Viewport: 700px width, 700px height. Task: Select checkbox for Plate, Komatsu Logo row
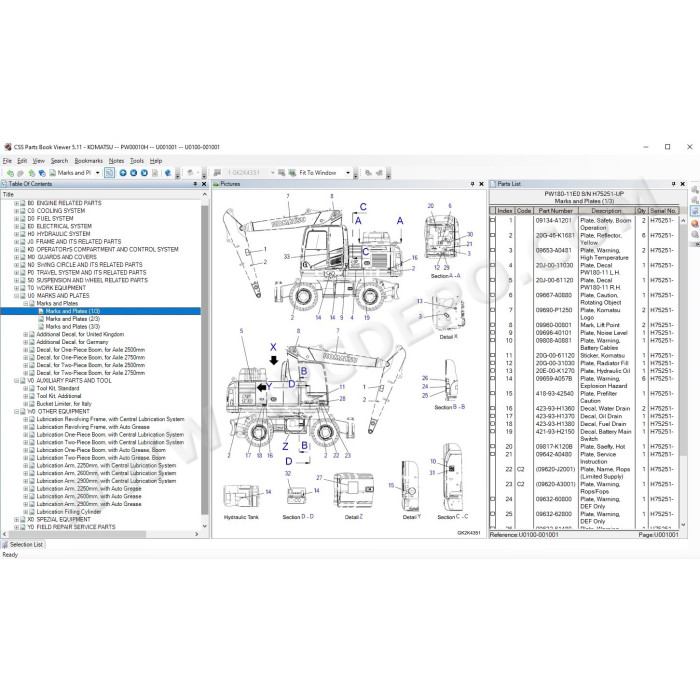click(x=492, y=310)
